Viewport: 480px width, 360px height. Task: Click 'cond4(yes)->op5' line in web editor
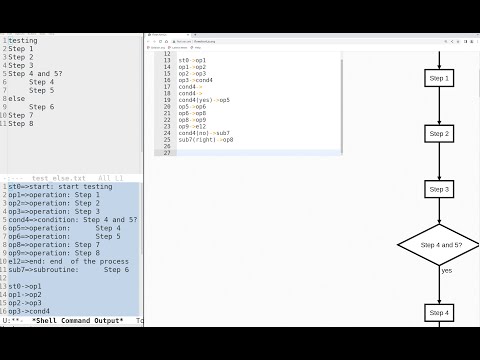[204, 100]
